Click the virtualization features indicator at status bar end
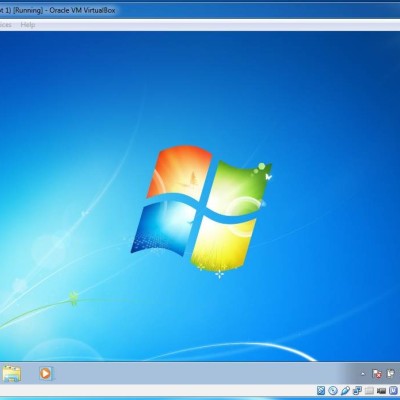 point(393,390)
